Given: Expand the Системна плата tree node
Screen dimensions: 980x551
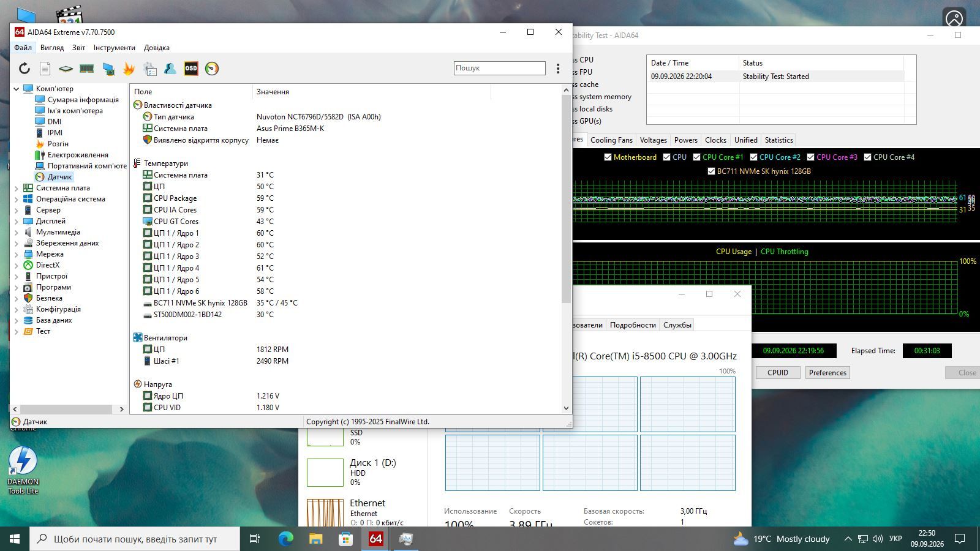Looking at the screenshot, I should point(17,188).
